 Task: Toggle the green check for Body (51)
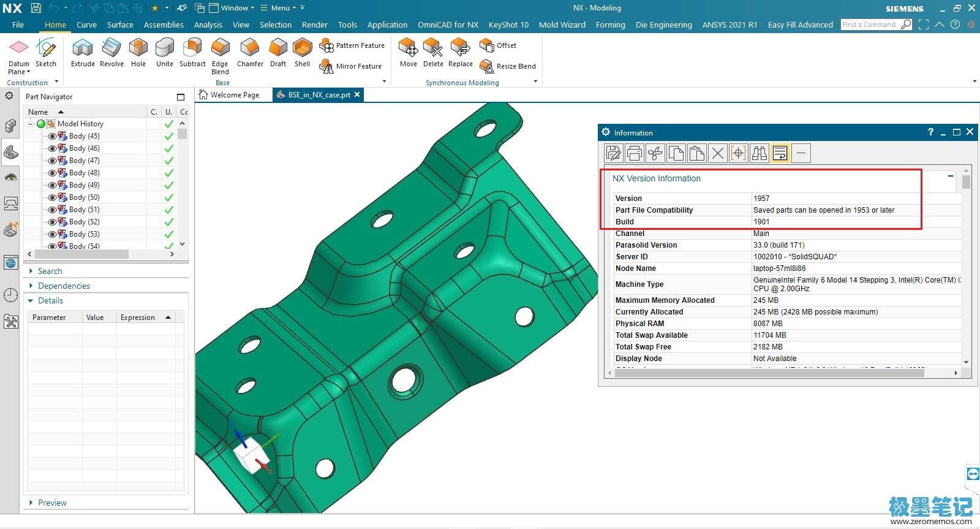click(168, 210)
